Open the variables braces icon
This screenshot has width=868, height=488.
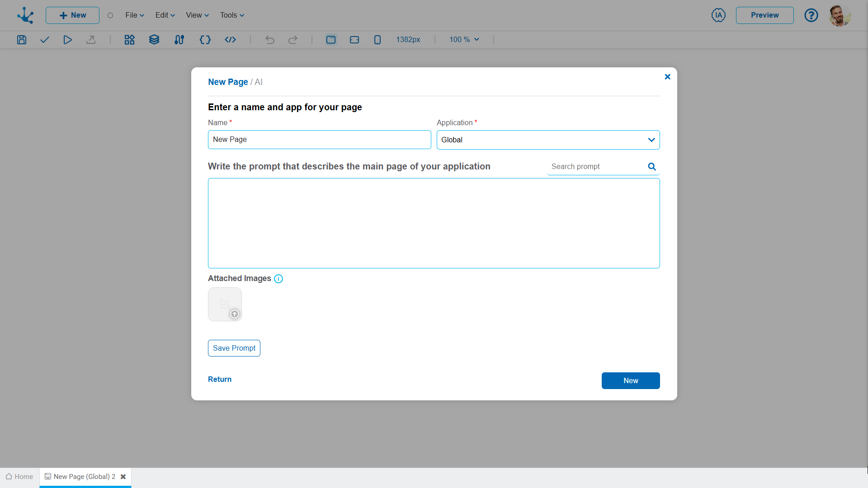(205, 40)
